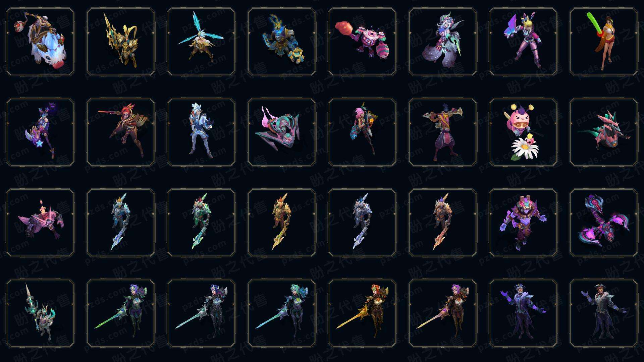Viewport: 644px width, 362px height.
Task: Choose the white-haired man in light blue outfit
Action: coord(201,132)
